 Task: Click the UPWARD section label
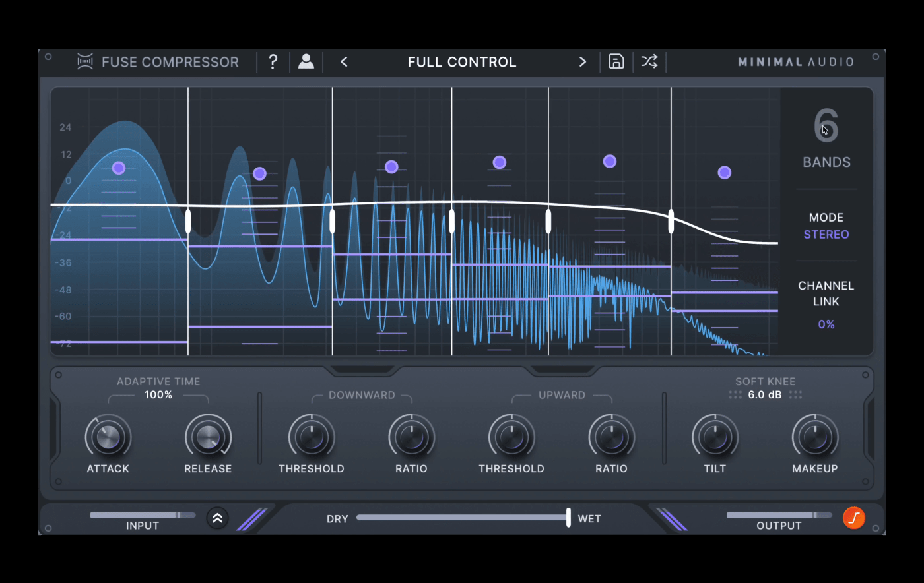click(x=562, y=395)
